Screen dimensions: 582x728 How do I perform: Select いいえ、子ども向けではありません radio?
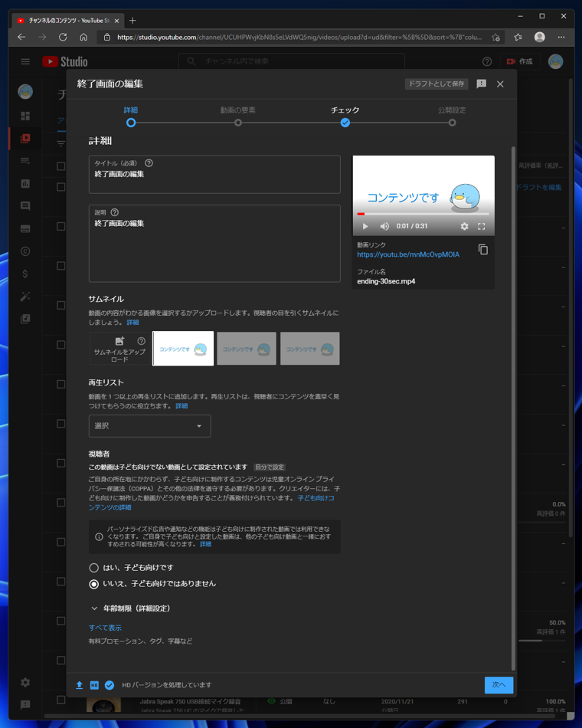tap(93, 584)
